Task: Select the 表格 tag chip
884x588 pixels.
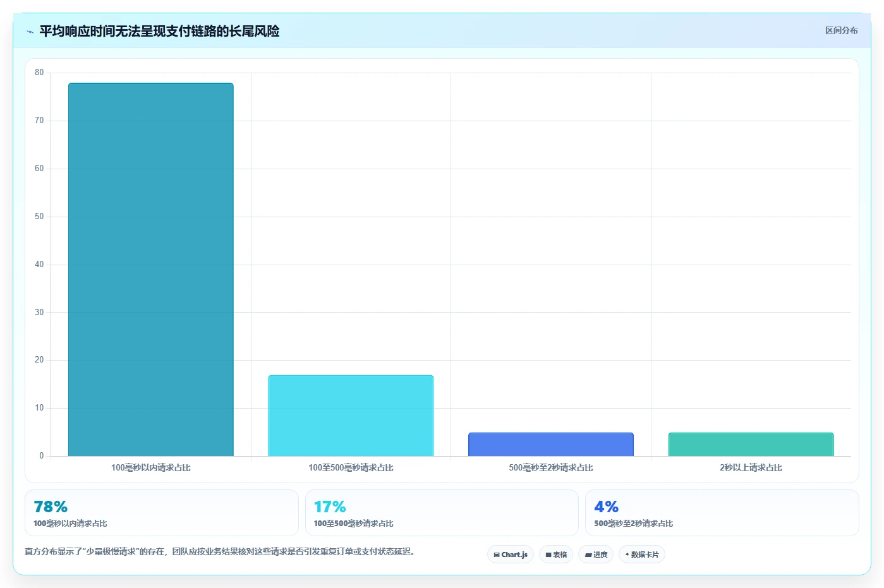Action: pos(556,555)
